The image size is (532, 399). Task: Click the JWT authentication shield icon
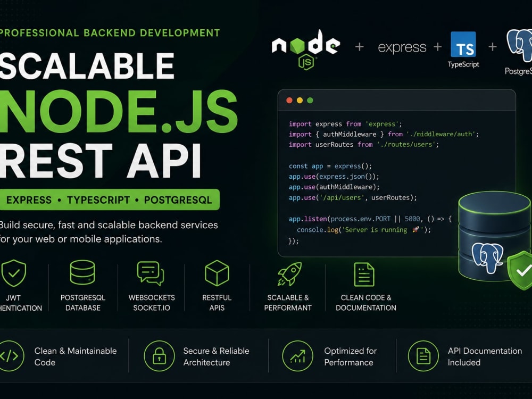14,273
